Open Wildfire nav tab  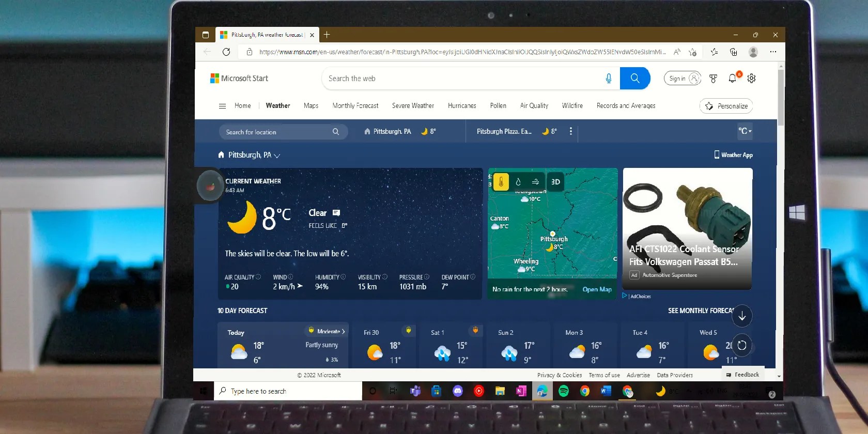click(x=572, y=106)
